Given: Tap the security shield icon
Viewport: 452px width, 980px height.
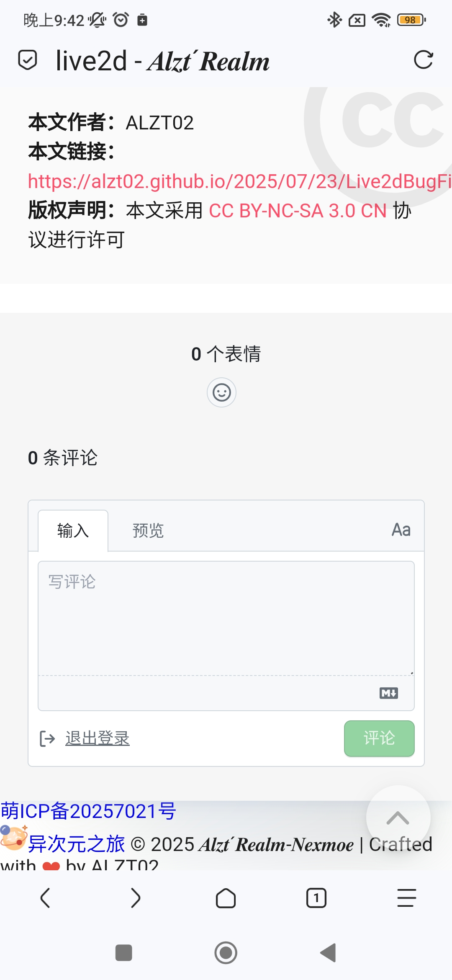Looking at the screenshot, I should [28, 60].
